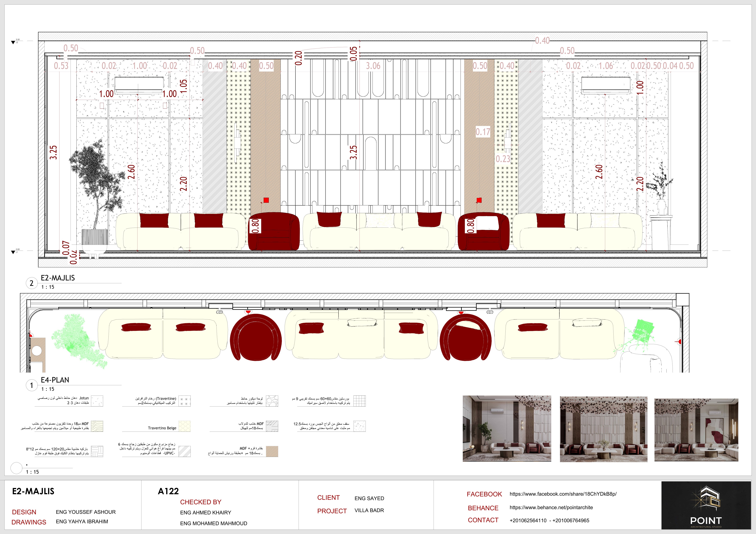Screen dimensions: 756x534
Task: Click the Jotun wall paint legend swatch
Action: tap(97, 401)
